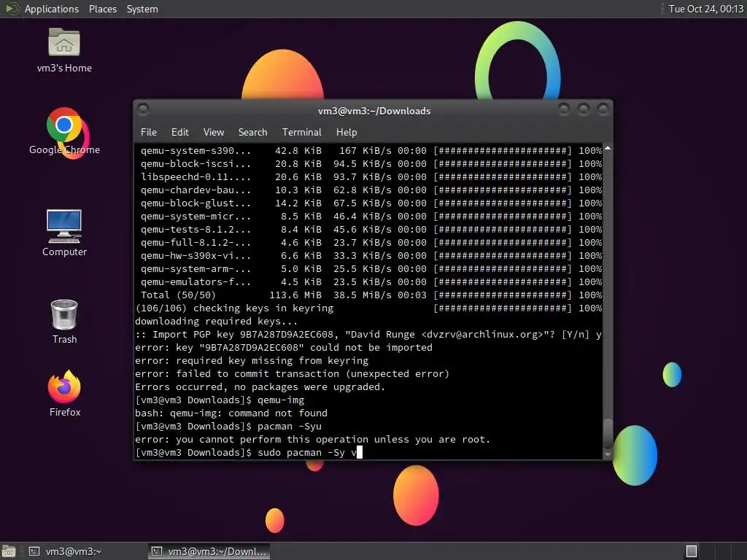
Task: Click 'you cannot perform this operation' error
Action: 312,439
